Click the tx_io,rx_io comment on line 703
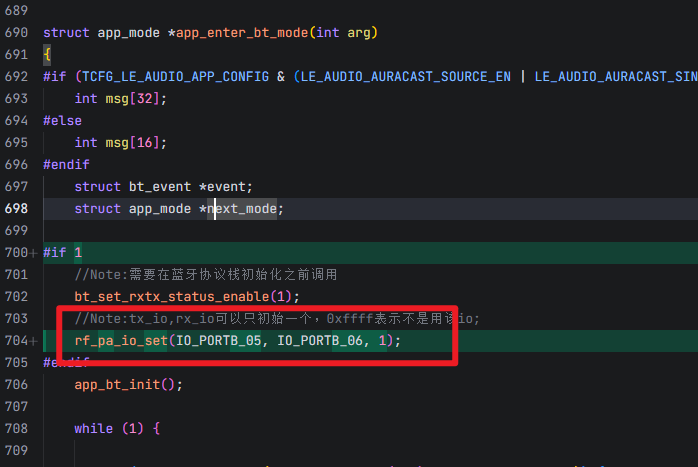 (x=277, y=319)
